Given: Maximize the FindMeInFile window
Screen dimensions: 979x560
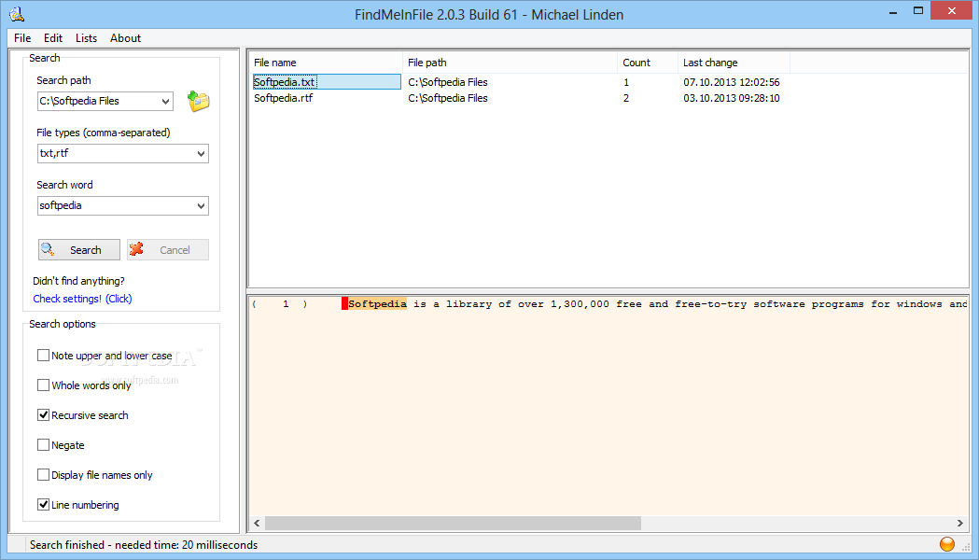Looking at the screenshot, I should (917, 11).
